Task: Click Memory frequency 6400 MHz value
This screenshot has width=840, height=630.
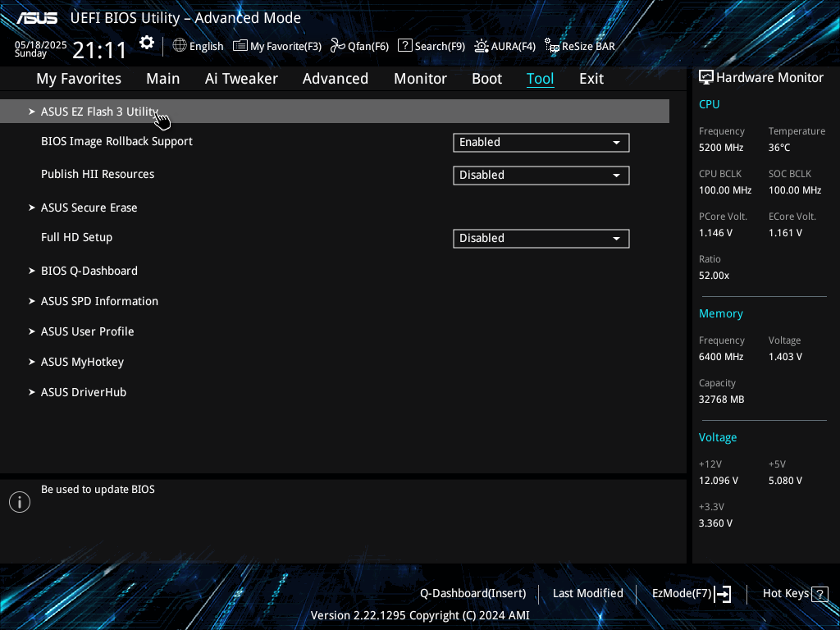Action: point(721,357)
